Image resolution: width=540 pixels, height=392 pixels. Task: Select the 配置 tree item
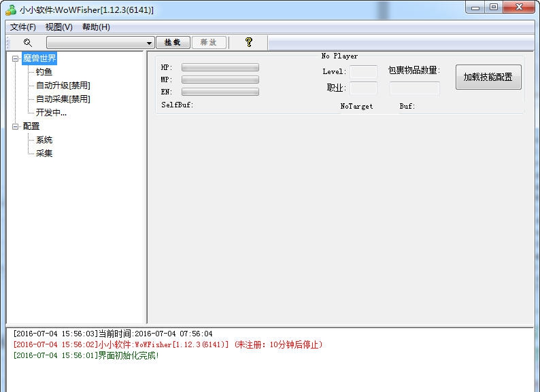coord(31,126)
